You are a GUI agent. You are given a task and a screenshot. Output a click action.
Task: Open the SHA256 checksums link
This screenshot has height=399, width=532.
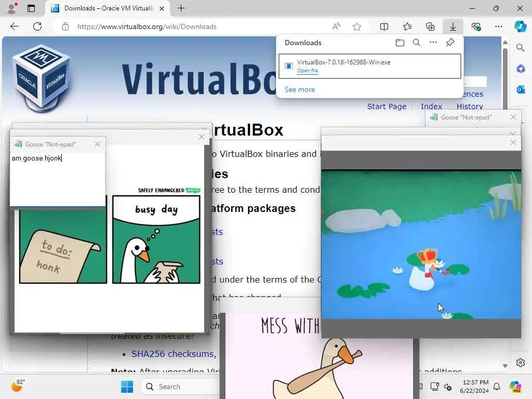(172, 354)
